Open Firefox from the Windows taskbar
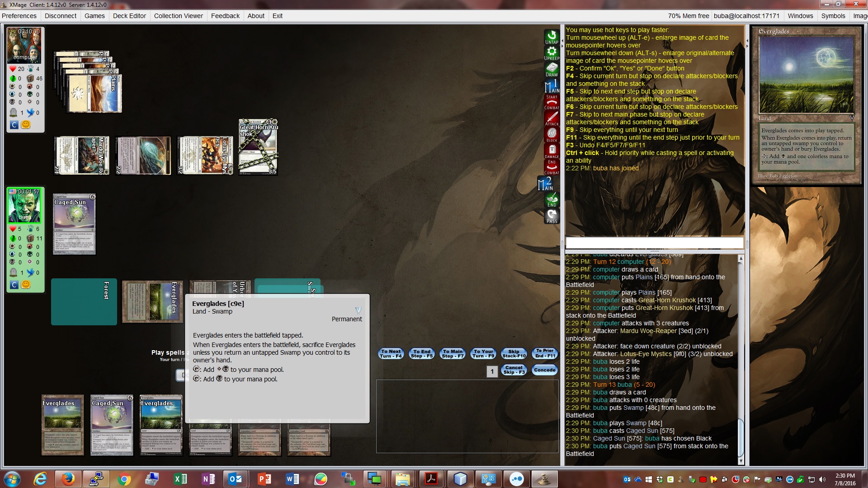Screen dimensions: 868x488 pos(68,479)
